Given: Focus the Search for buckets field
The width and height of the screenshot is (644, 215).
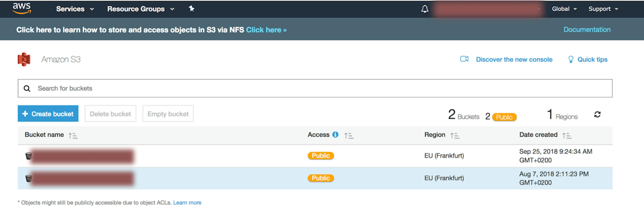Looking at the screenshot, I should click(x=315, y=88).
